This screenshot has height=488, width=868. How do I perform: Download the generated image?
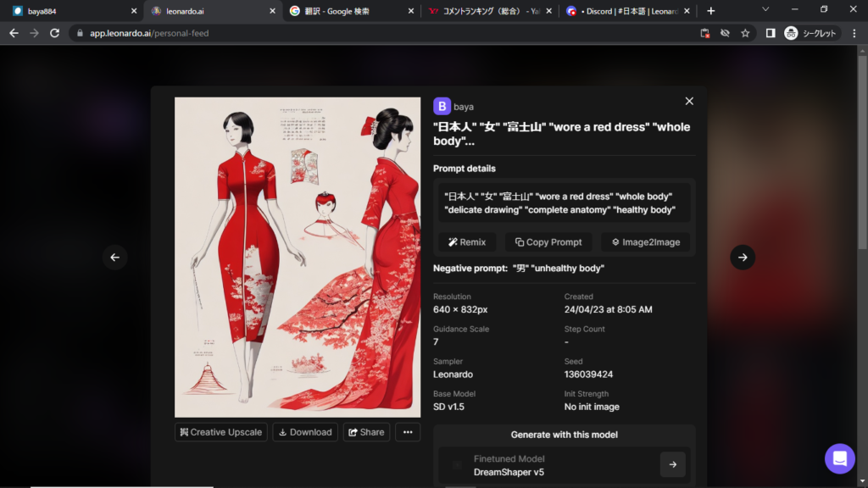coord(305,432)
